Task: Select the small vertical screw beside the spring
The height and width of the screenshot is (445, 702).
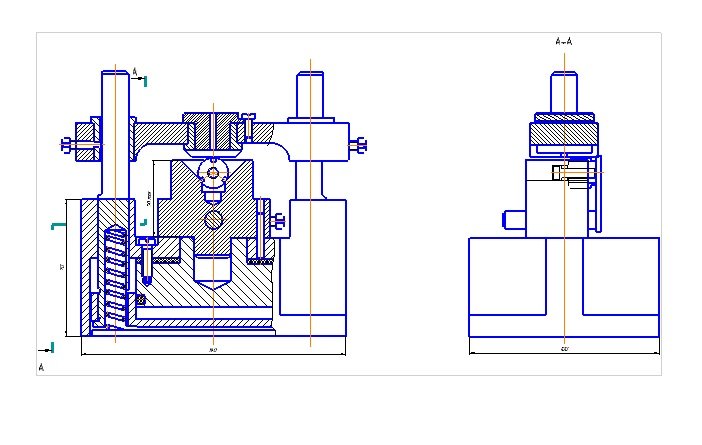Action: (147, 257)
